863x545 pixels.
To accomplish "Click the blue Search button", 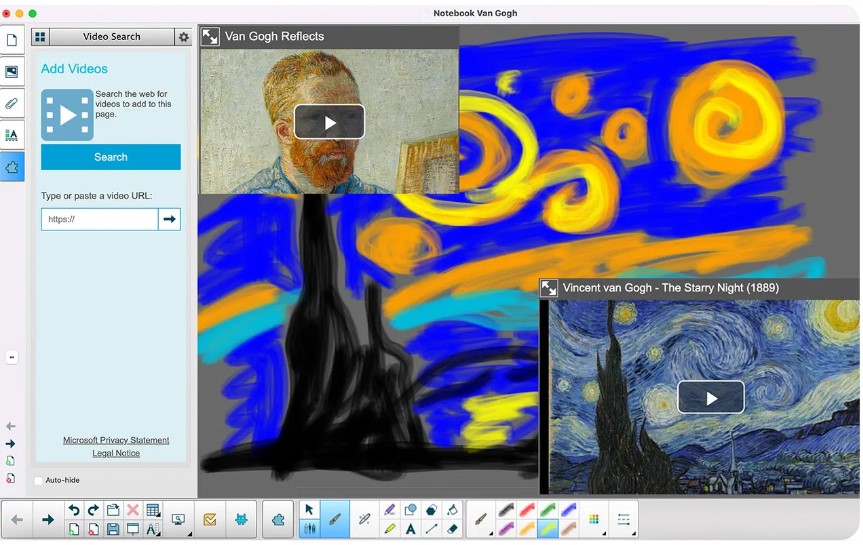I will 111,157.
